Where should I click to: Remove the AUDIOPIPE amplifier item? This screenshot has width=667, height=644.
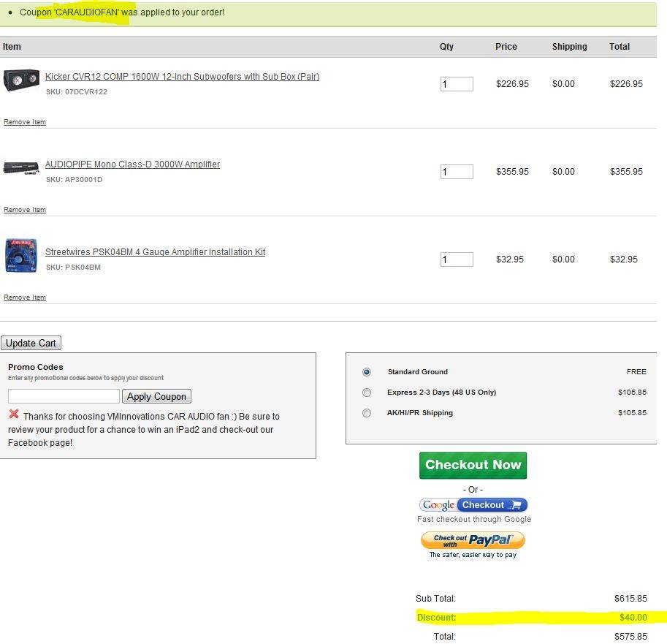pos(25,209)
